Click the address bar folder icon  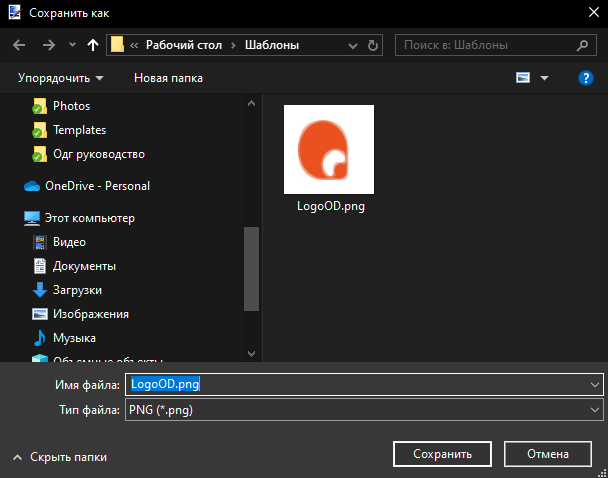(x=117, y=45)
